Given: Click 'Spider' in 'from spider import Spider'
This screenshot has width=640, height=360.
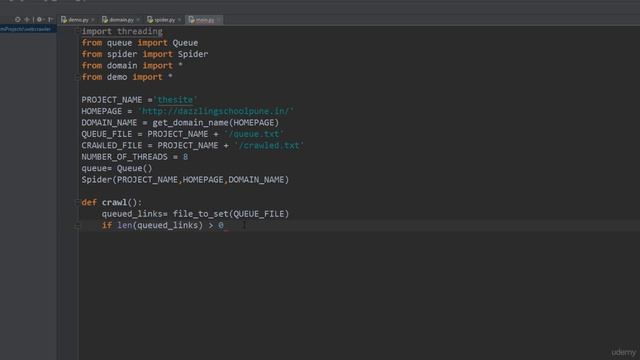Looking at the screenshot, I should pyautogui.click(x=193, y=54).
